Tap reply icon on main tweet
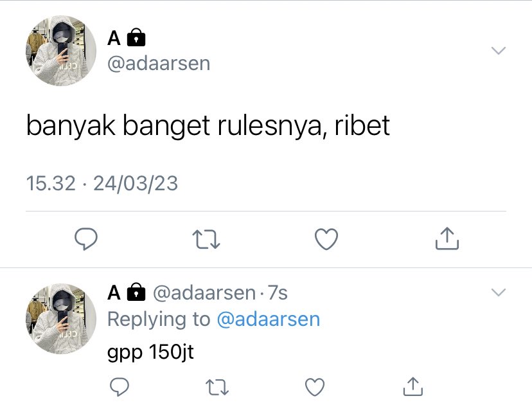532x405 pixels. (x=86, y=239)
